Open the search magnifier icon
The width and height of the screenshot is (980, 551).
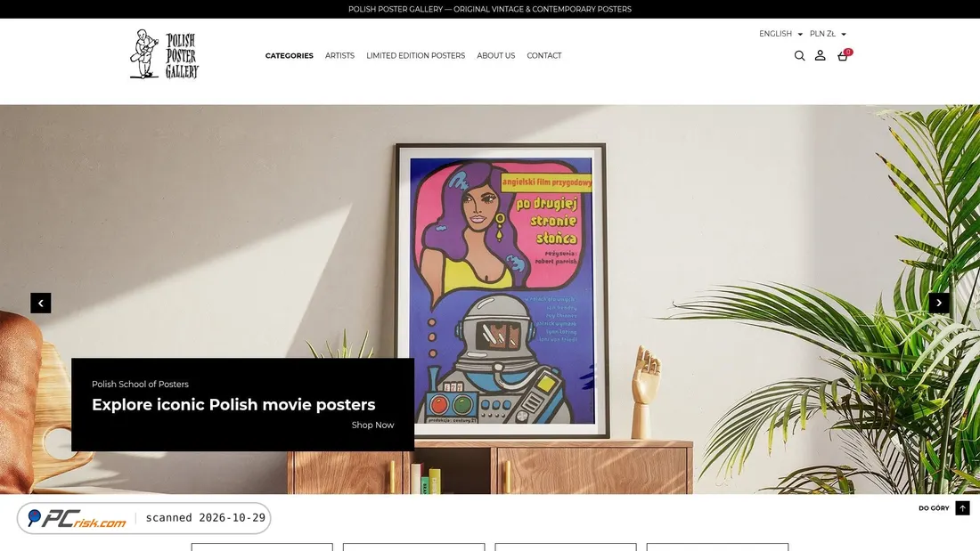click(799, 55)
